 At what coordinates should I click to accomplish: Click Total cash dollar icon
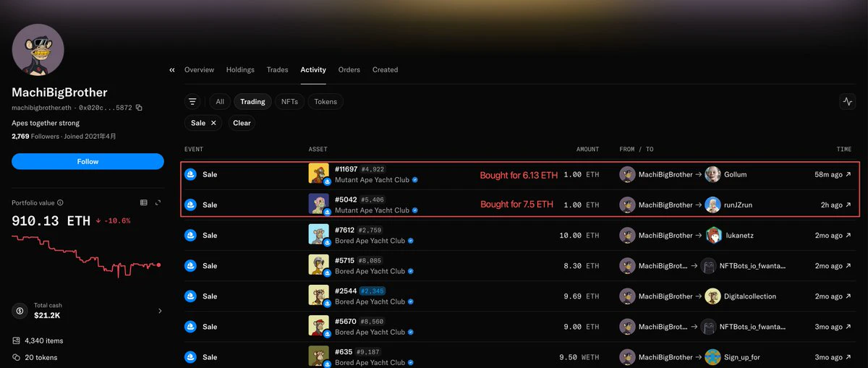20,311
